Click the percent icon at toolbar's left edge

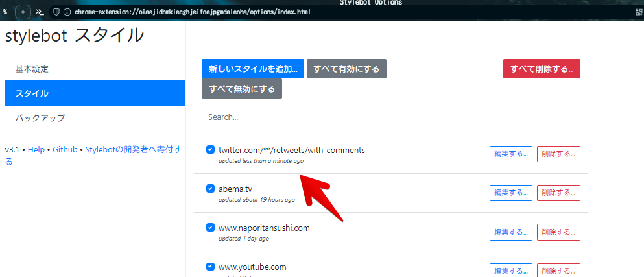(x=5, y=12)
